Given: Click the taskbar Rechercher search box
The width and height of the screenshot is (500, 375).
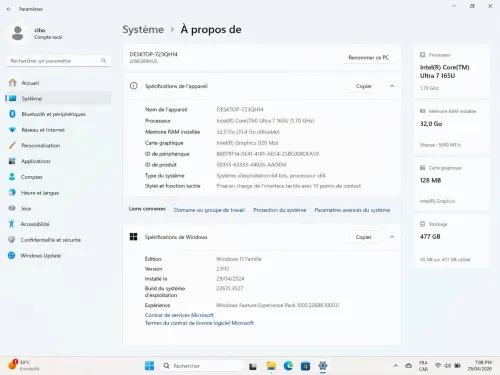Looking at the screenshot, I should 202,366.
